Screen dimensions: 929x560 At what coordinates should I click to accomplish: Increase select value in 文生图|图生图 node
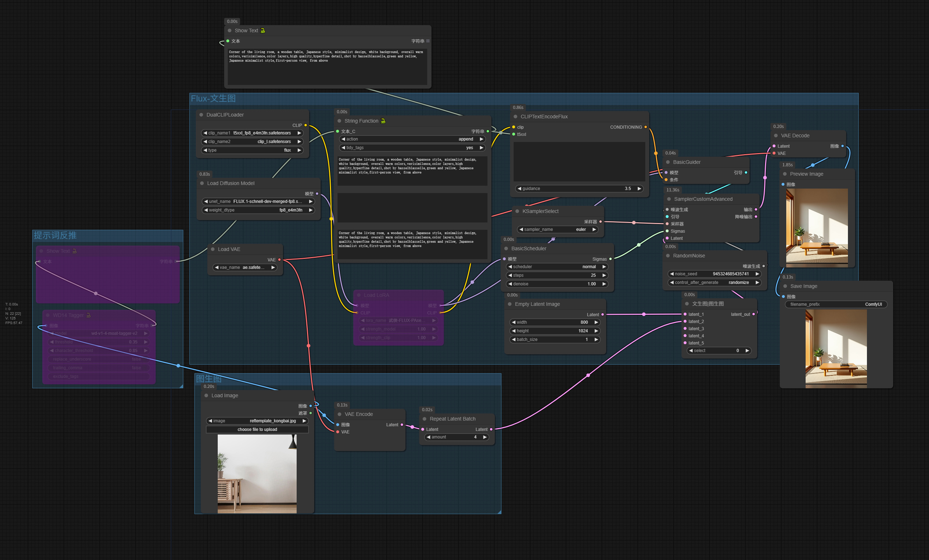(747, 351)
